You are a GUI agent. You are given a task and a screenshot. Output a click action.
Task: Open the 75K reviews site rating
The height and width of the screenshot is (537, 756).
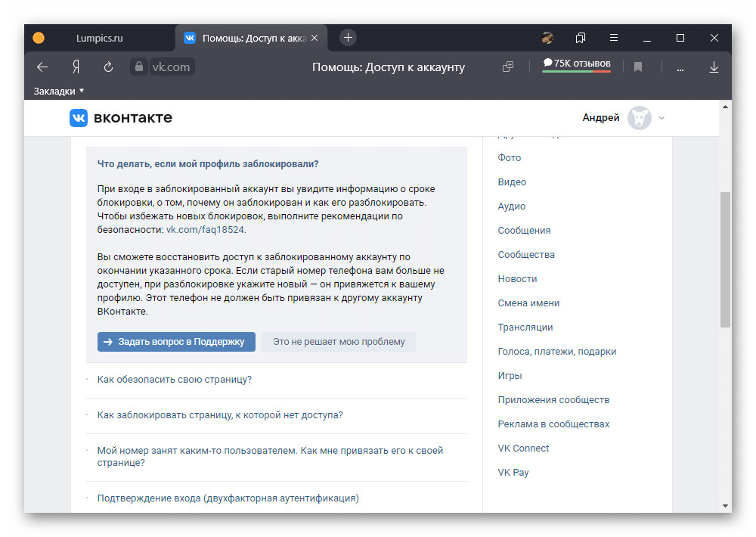click(577, 64)
